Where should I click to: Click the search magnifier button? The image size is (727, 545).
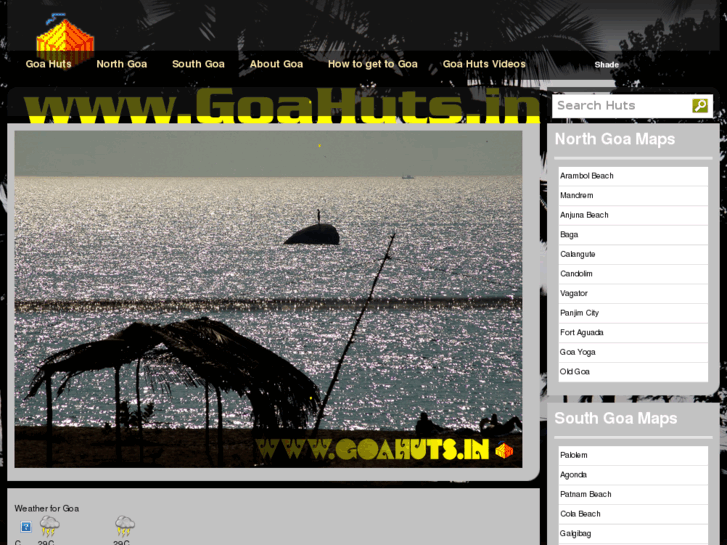(700, 106)
